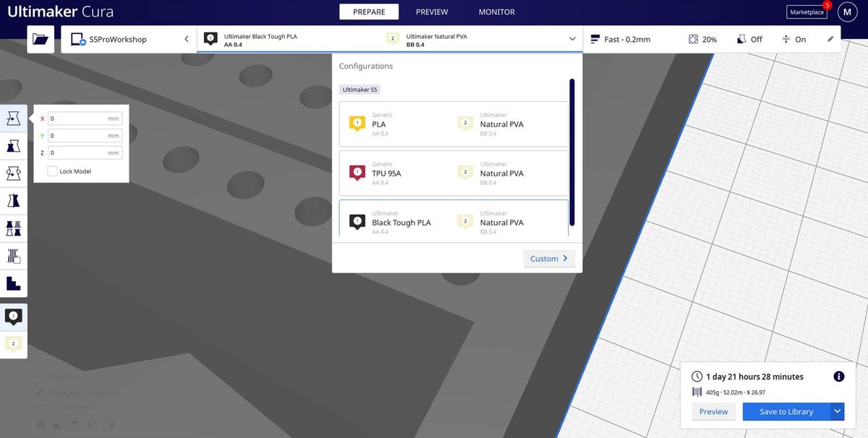Click the 405g · 52.02m · $ 26.97 material estimate
The image size is (868, 438).
[x=736, y=392]
